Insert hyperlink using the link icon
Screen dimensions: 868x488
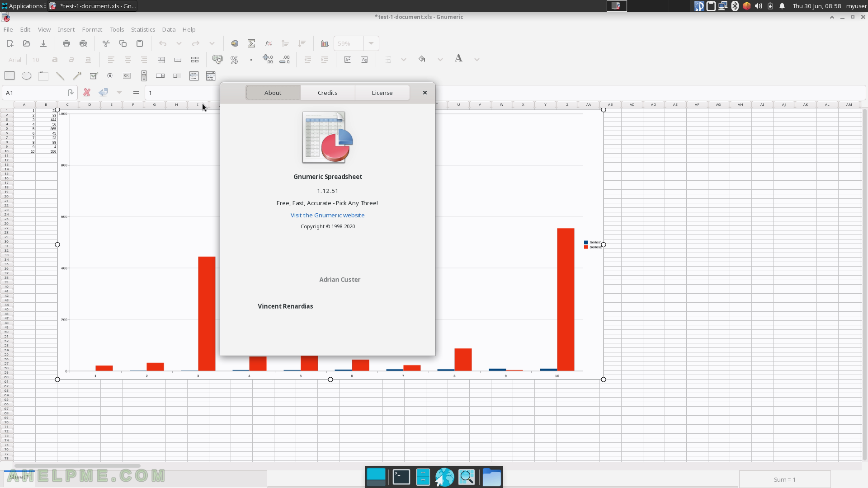coord(235,43)
